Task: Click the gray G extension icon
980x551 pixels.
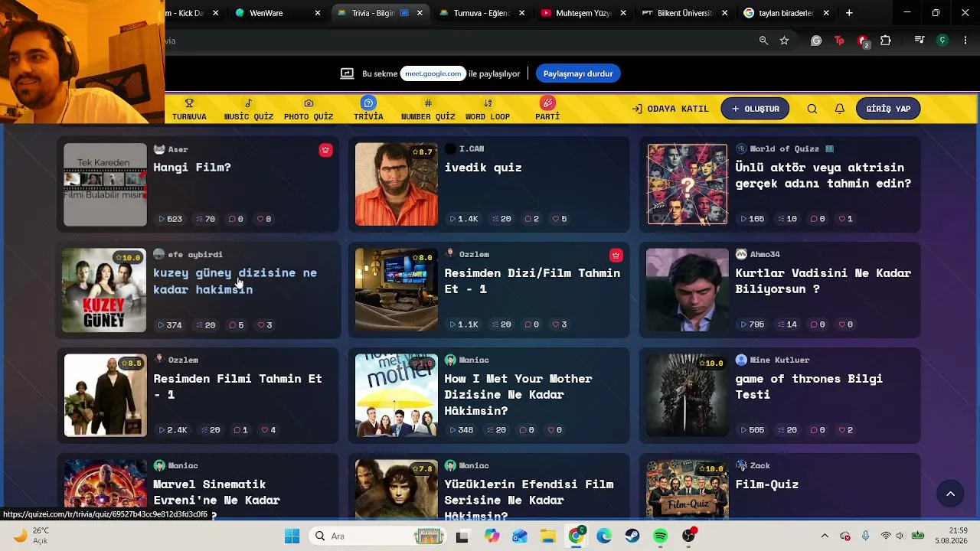Action: [x=816, y=41]
